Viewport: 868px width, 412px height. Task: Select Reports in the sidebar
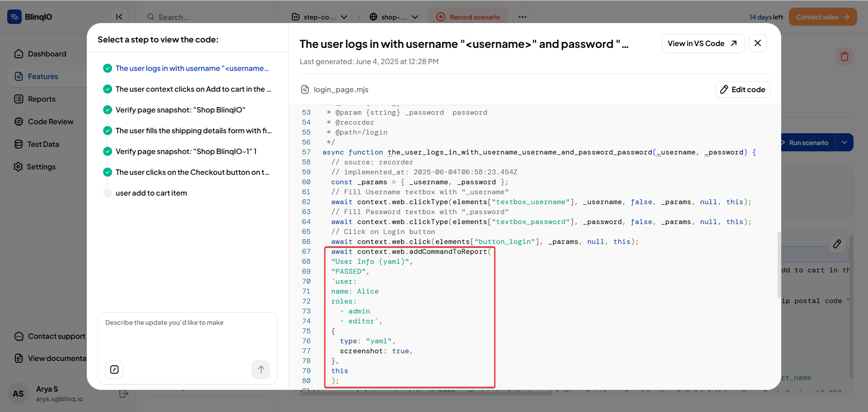pos(41,99)
